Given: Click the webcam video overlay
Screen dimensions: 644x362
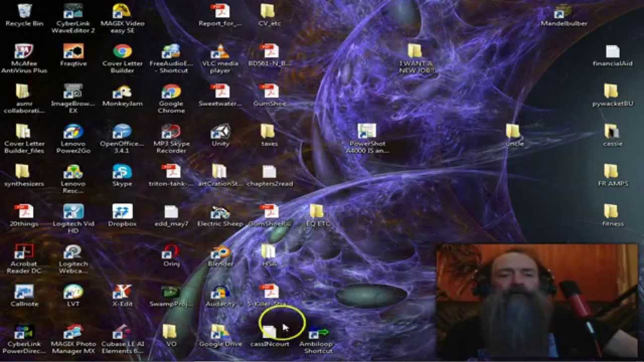Looking at the screenshot, I should (537, 301).
